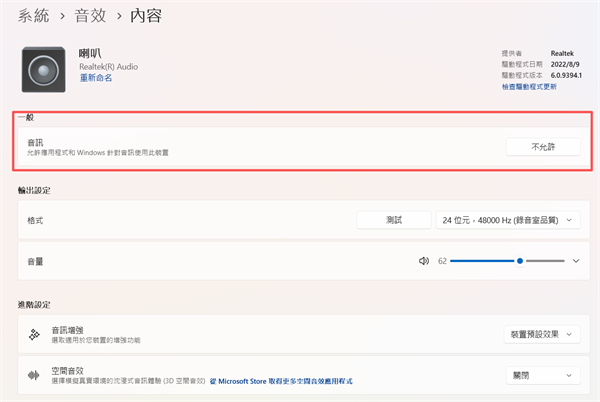Click the 音訊增強 row title
The height and width of the screenshot is (402, 600).
67,329
